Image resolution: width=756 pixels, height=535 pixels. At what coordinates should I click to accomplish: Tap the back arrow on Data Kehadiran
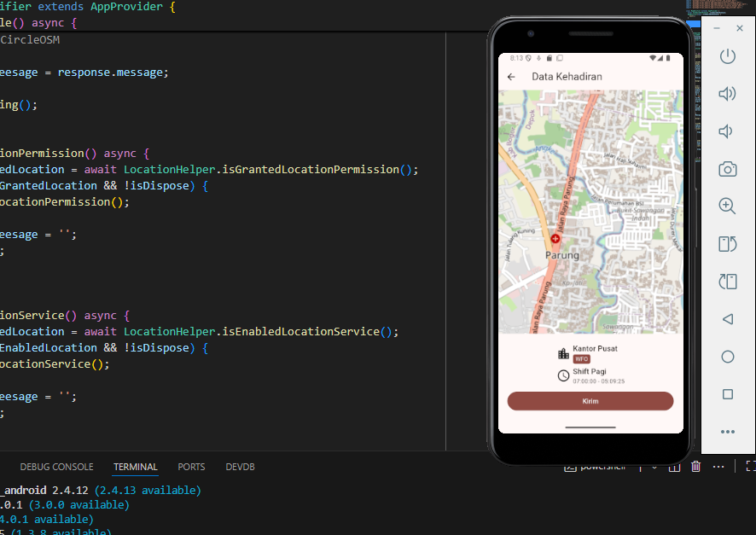[511, 76]
